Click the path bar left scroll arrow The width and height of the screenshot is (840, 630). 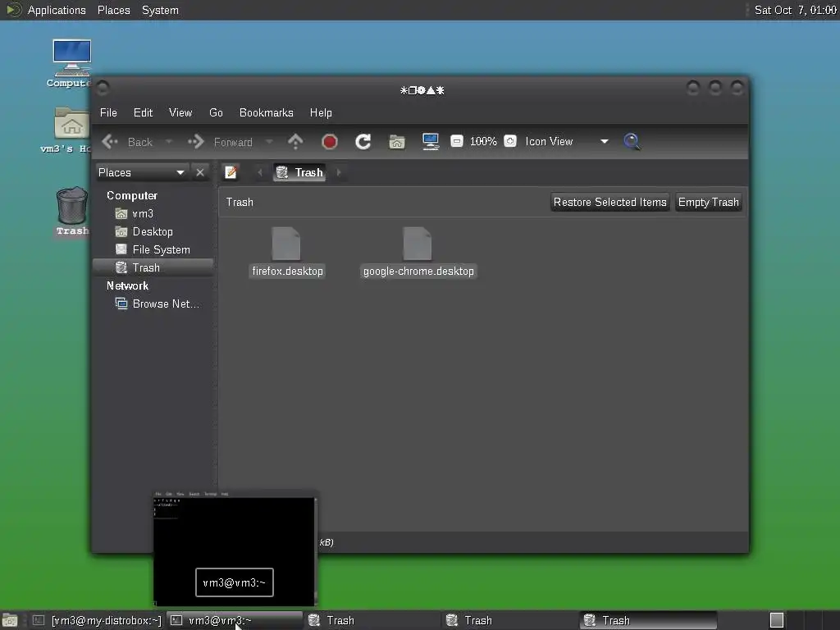(260, 172)
